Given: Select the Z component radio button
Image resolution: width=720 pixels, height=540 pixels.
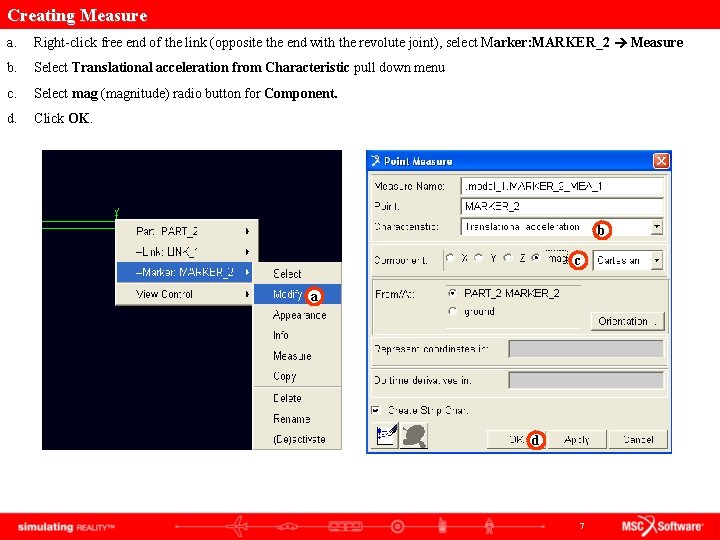Looking at the screenshot, I should click(x=508, y=259).
